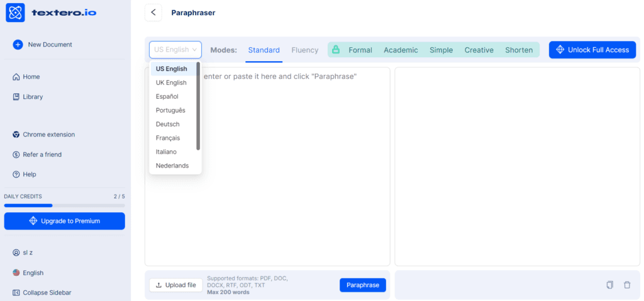Viewport: 644px width, 301px height.
Task: Click the New Document plus icon
Action: point(18,45)
